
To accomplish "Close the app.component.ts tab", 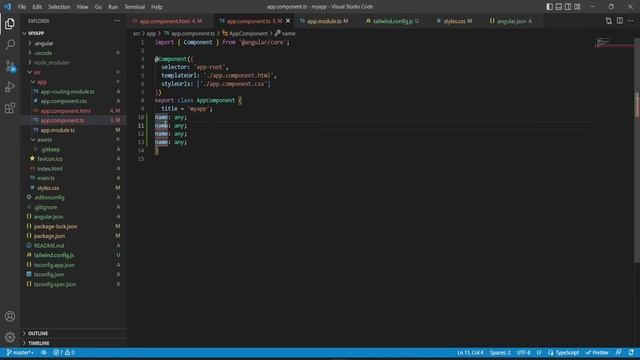I will point(288,21).
